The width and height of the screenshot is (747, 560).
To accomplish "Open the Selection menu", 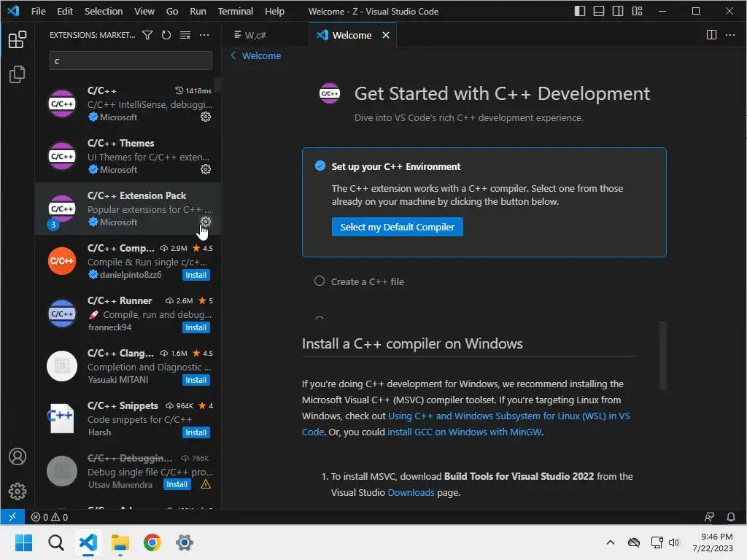I will (x=104, y=11).
